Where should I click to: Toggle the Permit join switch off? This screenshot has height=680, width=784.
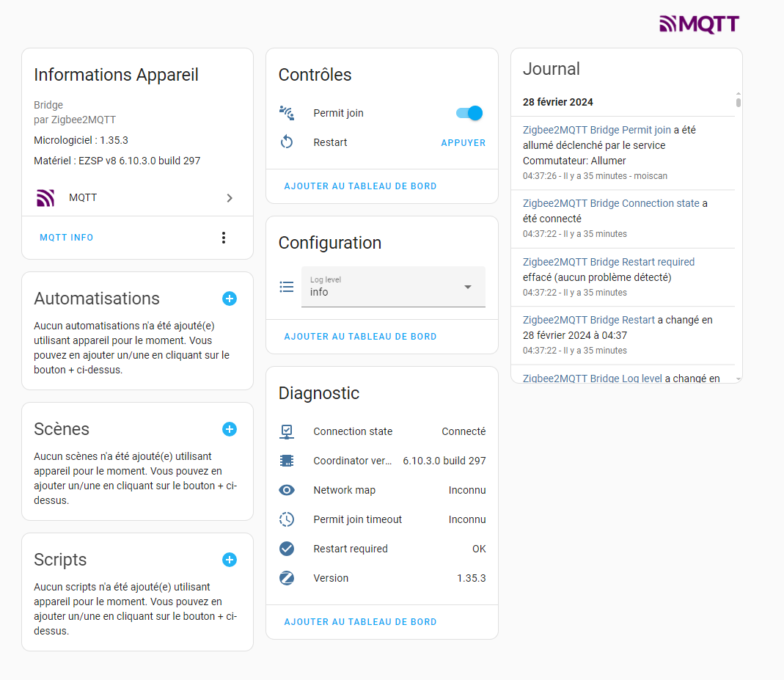pos(469,113)
